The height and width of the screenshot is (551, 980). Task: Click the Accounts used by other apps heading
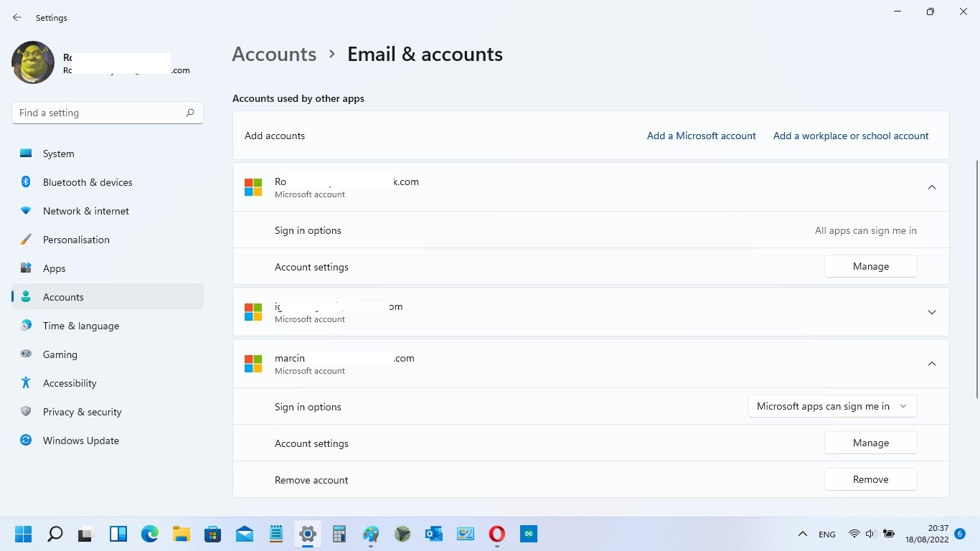(298, 98)
